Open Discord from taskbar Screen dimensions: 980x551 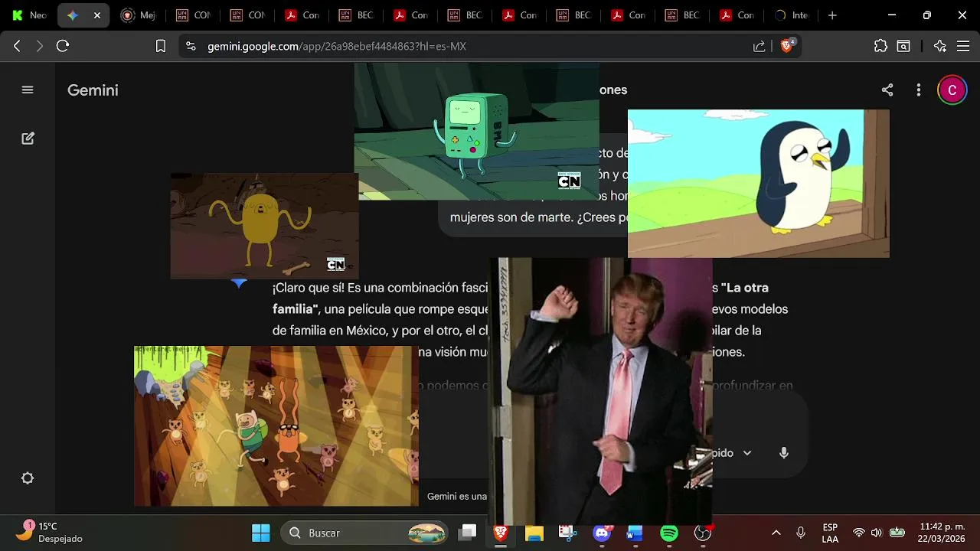[x=602, y=533]
